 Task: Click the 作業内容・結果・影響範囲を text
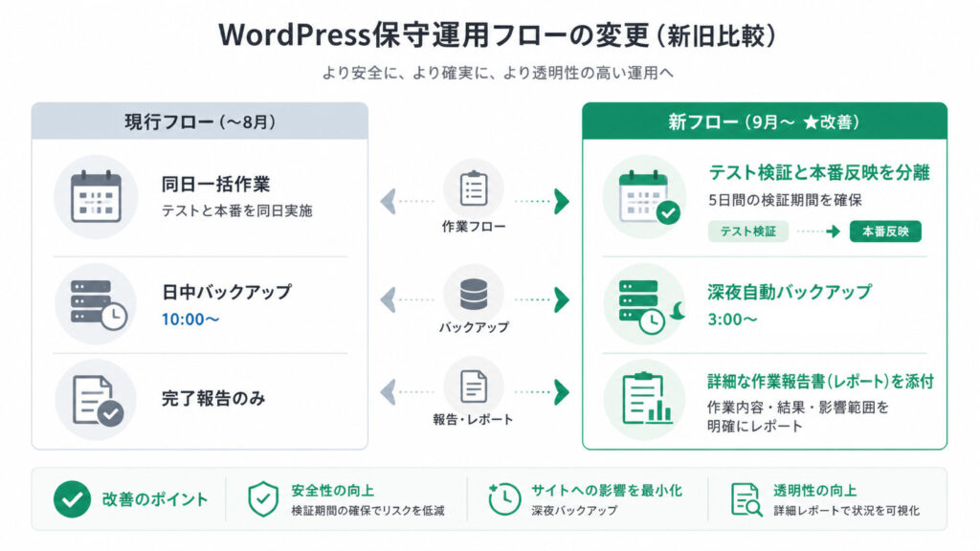click(798, 408)
